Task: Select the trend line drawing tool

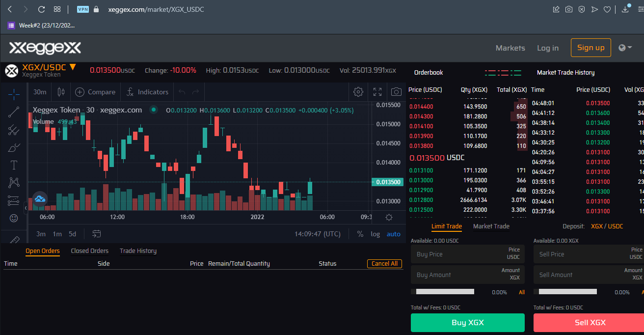Action: 14,112
